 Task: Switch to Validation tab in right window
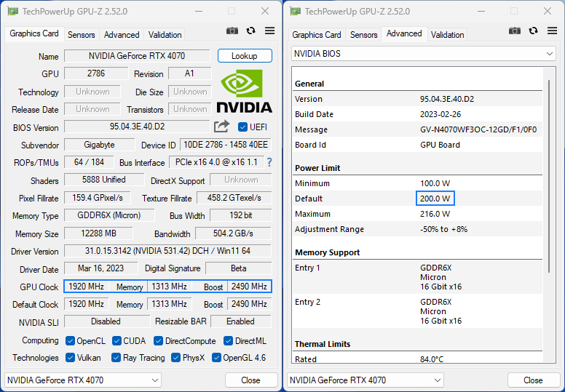[x=447, y=35]
